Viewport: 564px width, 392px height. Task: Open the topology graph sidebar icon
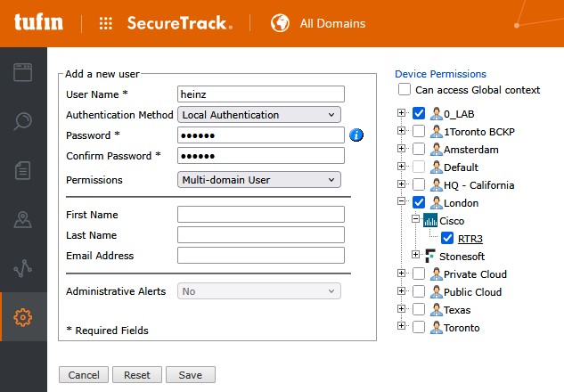coord(22,268)
